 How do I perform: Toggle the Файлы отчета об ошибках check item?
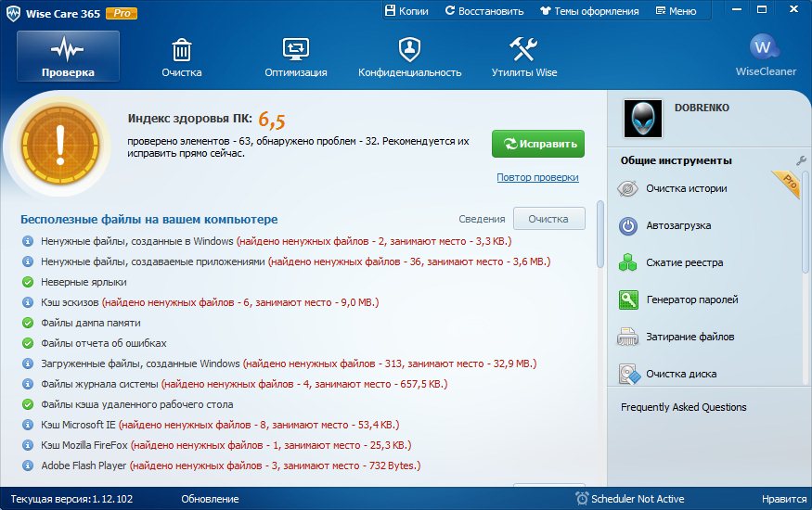pos(27,343)
